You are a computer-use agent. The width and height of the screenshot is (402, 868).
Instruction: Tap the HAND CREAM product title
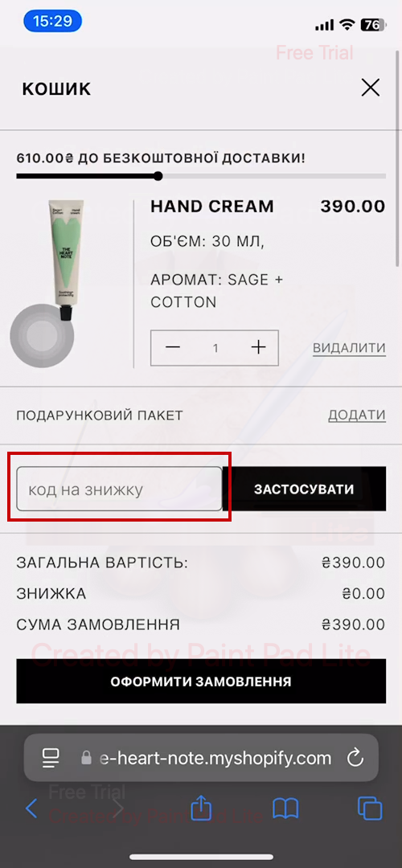tap(212, 207)
